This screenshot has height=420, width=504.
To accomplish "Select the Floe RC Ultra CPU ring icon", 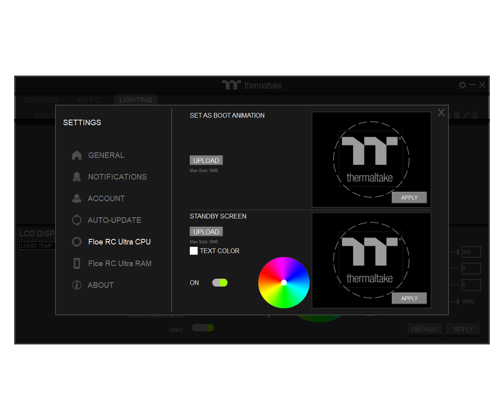I will [77, 242].
